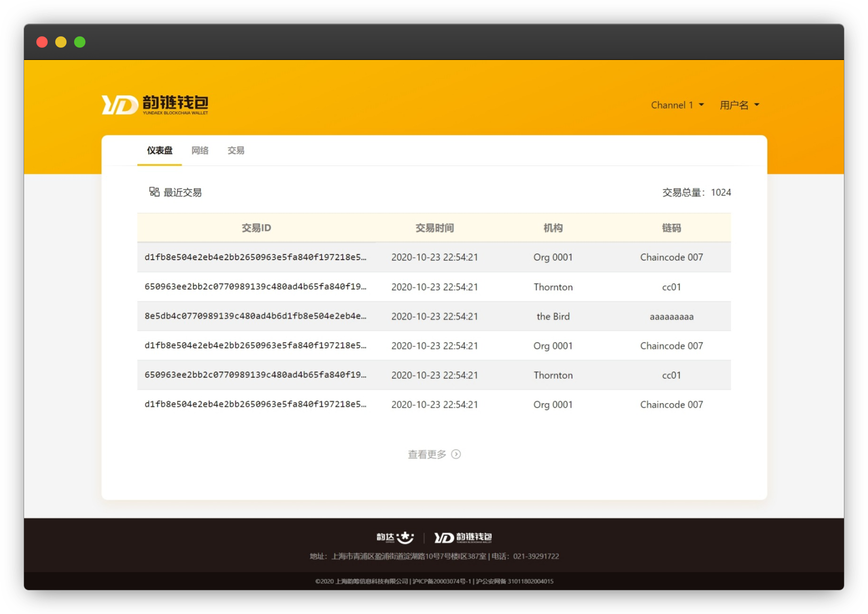Click the 8e5db4c0770989139c... transaction ID
The height and width of the screenshot is (614, 868).
[x=255, y=316]
